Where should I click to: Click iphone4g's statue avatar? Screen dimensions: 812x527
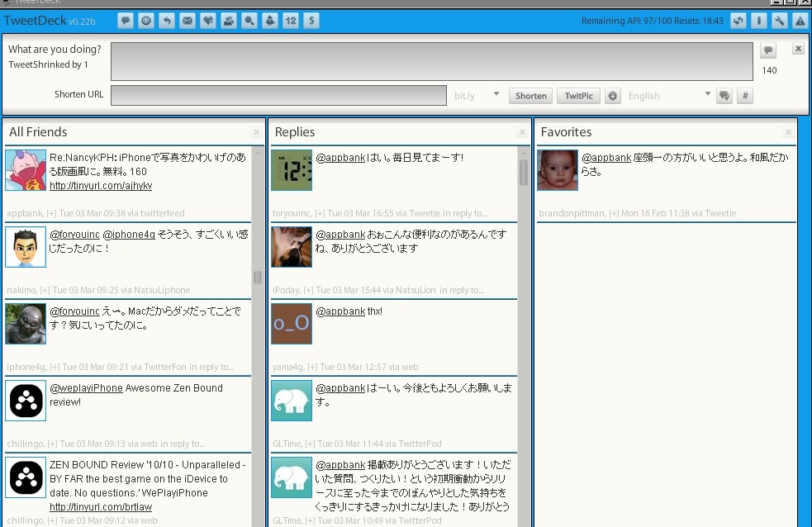pos(26,324)
